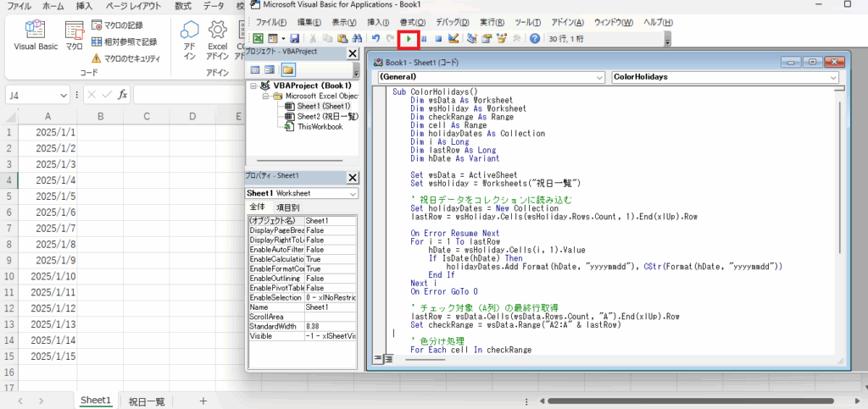Click the Toolbox wrench icon
The image size is (868, 409).
517,39
